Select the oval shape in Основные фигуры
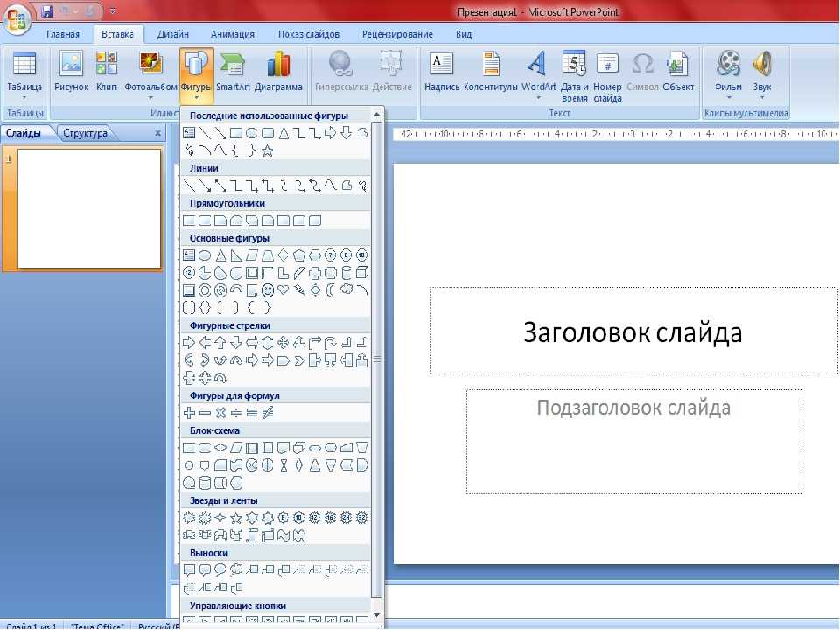This screenshot has width=840, height=630. [205, 255]
